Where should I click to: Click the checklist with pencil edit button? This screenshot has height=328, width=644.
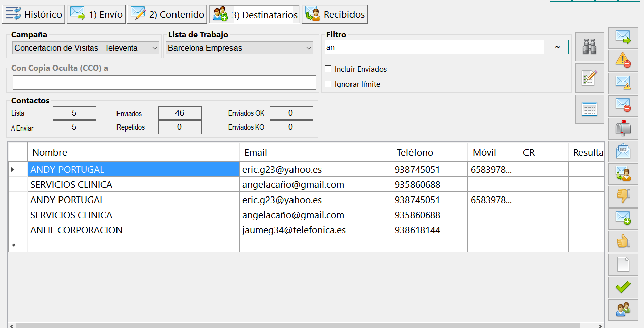(x=590, y=78)
